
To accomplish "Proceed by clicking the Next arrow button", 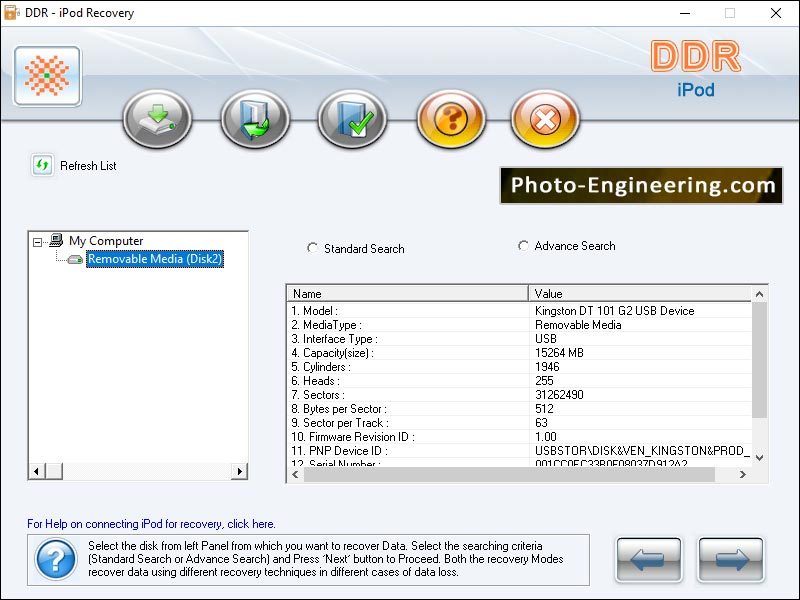I will (x=731, y=559).
